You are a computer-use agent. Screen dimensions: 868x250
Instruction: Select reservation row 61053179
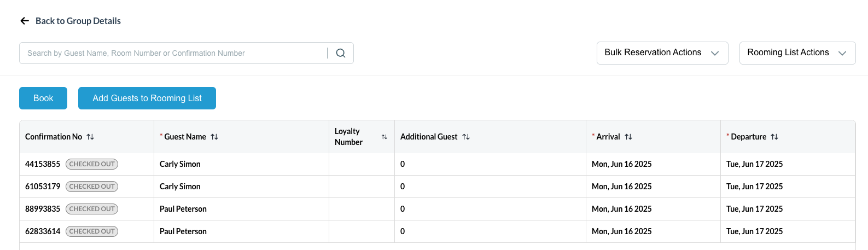pyautogui.click(x=43, y=187)
